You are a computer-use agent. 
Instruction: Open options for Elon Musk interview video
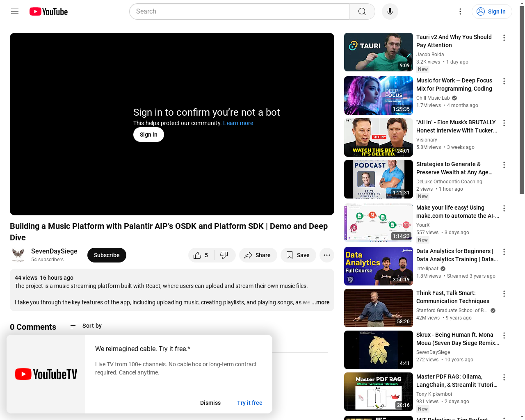click(504, 123)
